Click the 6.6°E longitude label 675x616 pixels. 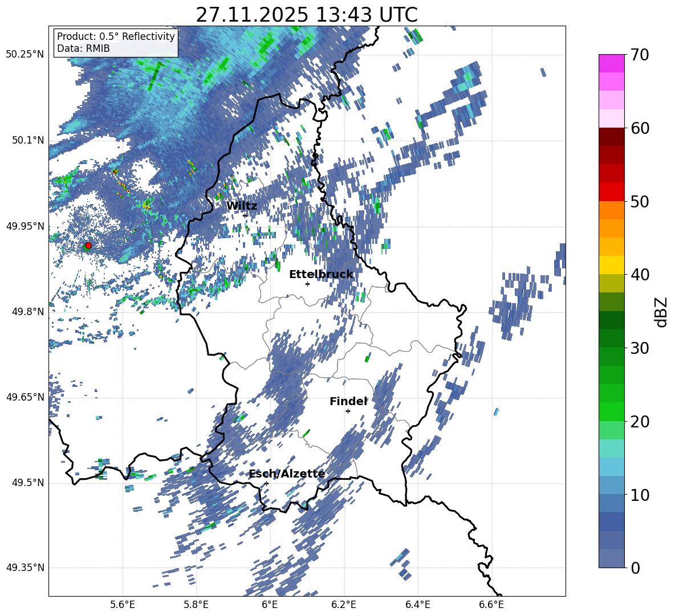tap(491, 605)
